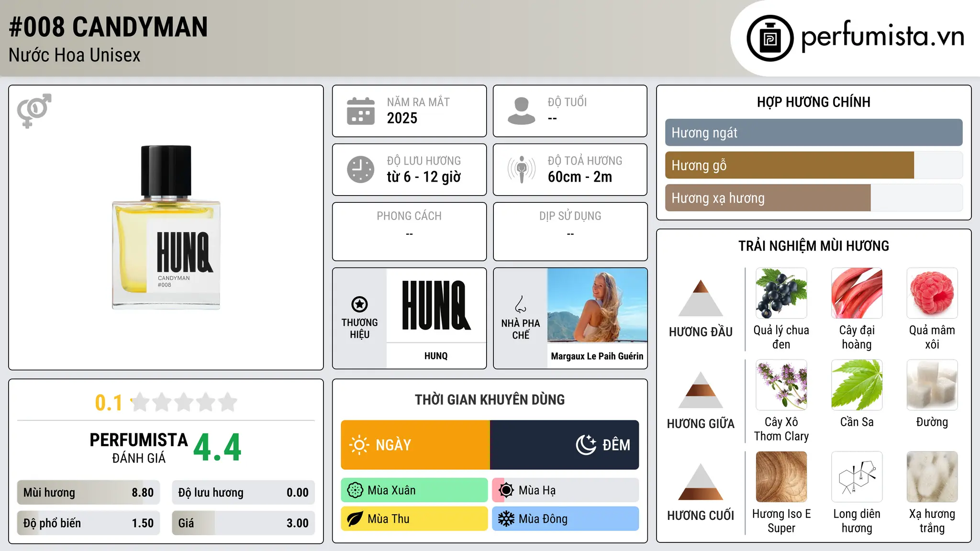This screenshot has height=551, width=980.
Task: Select the Hương Iso E Super note image
Action: [x=781, y=477]
